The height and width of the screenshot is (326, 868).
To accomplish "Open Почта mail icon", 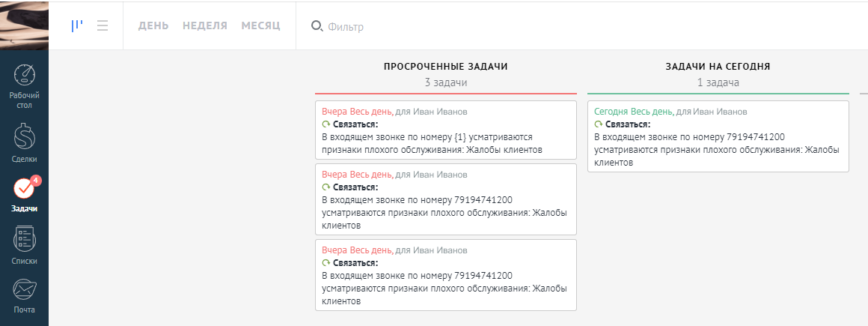I will pos(25,289).
